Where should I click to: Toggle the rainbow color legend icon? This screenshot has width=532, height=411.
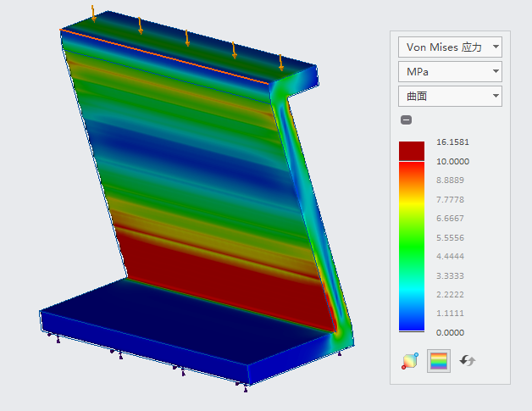tap(439, 361)
